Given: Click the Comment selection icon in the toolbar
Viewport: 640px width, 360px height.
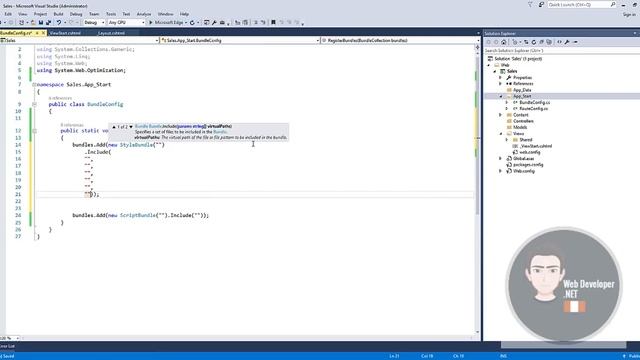Looking at the screenshot, I should click(256, 22).
